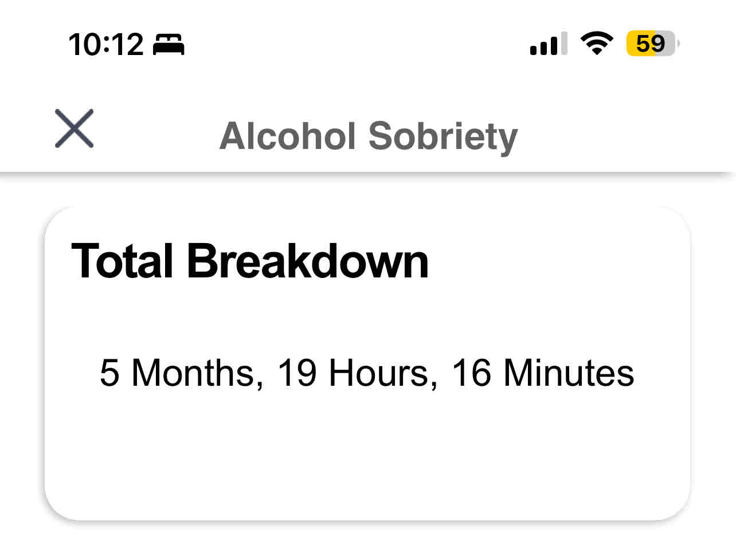Tap the cellular signal bars icon

click(548, 44)
